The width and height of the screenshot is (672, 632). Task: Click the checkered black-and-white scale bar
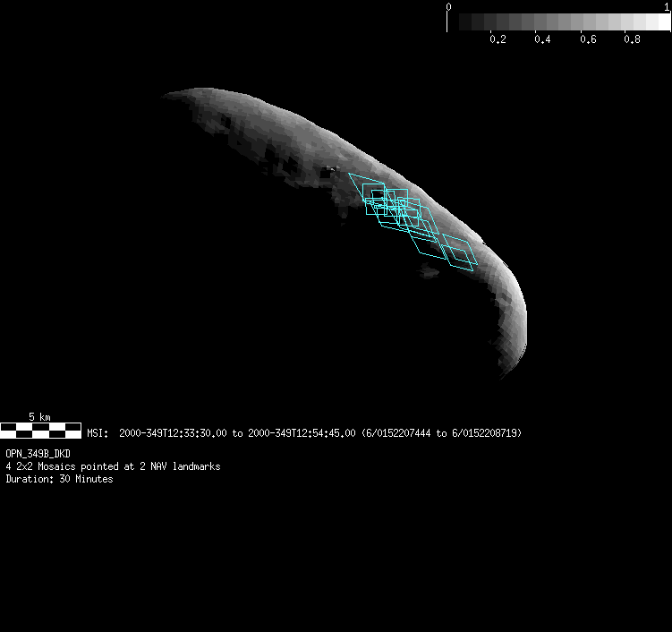coord(40,431)
